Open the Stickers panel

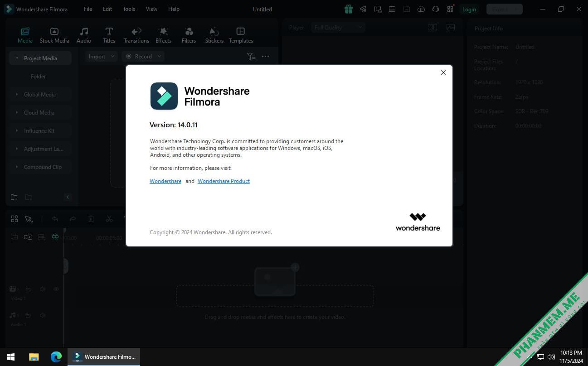point(214,35)
